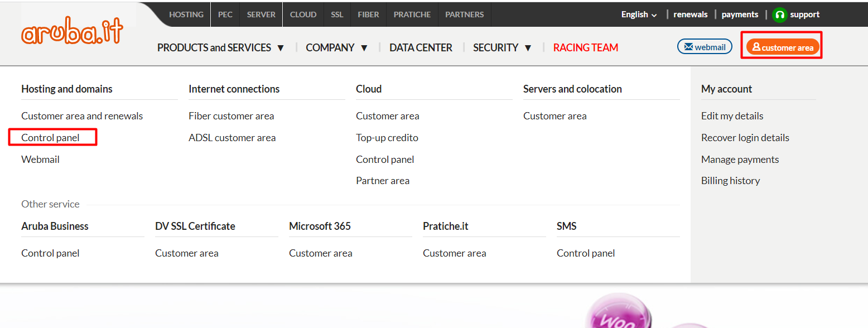Click the renewals link in top bar
Image resolution: width=868 pixels, height=328 pixels.
click(x=690, y=15)
